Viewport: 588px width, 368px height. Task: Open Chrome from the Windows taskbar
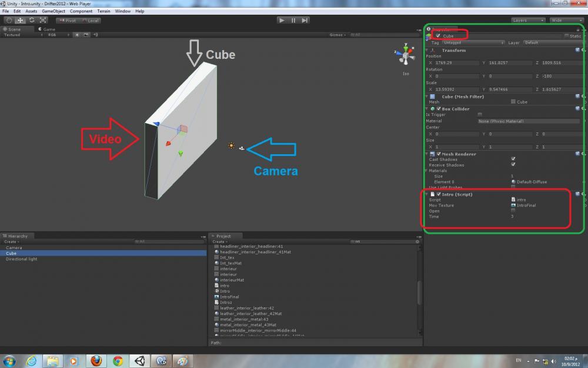pos(118,361)
